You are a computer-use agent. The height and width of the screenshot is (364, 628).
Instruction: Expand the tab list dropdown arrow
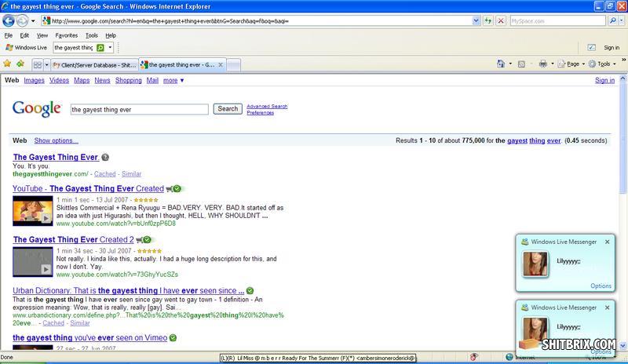click(x=46, y=64)
